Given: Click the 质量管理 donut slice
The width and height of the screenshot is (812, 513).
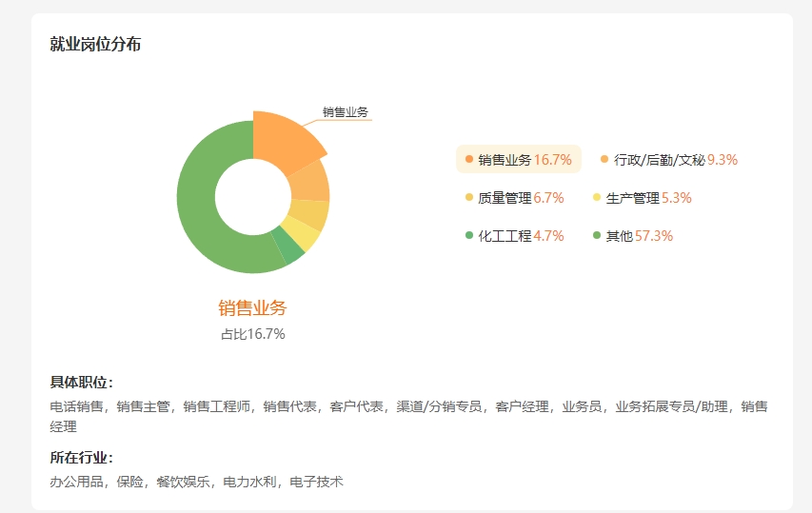Looking at the screenshot, I should click(x=309, y=214).
